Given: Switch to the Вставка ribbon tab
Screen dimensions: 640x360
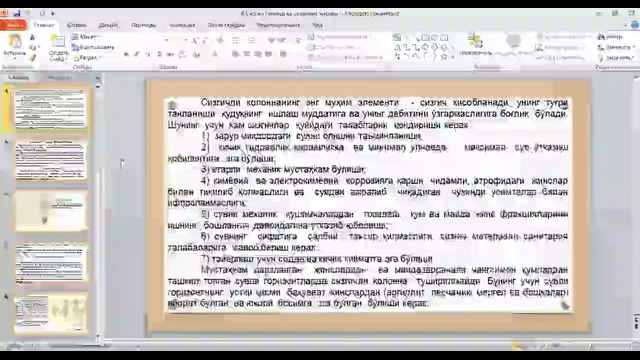Looking at the screenshot, I should click(76, 25).
